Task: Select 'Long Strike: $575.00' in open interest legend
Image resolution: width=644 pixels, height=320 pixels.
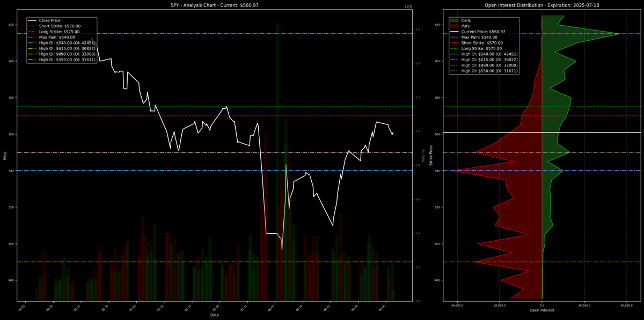Action: point(481,48)
